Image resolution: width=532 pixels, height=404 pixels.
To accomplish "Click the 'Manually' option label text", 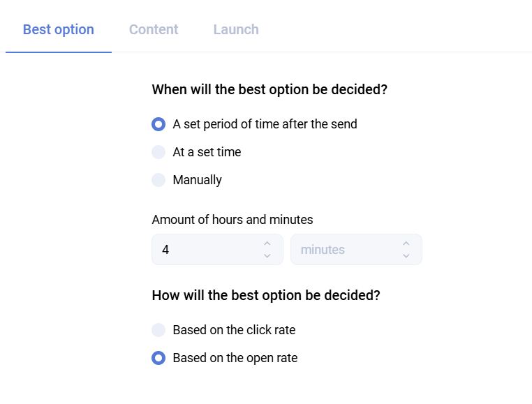I will tap(197, 180).
